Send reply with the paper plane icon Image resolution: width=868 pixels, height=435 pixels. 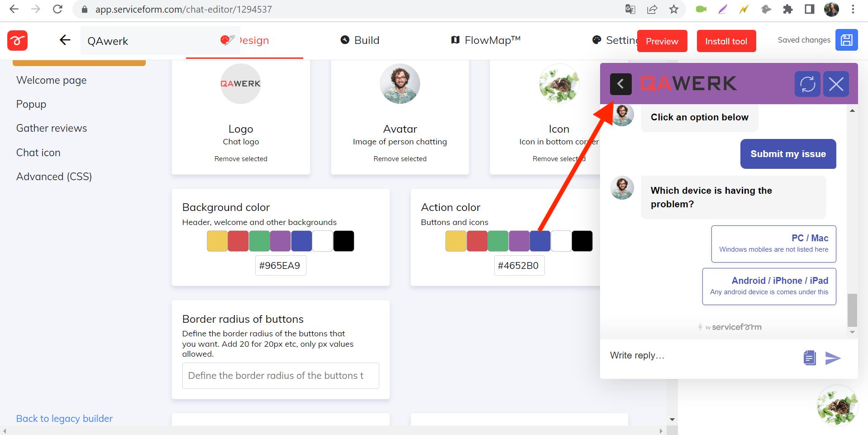[833, 358]
